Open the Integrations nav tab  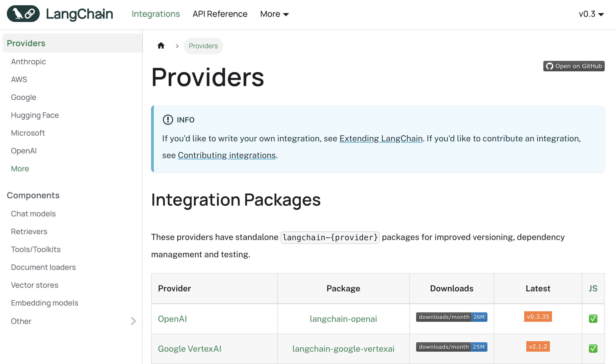pos(156,14)
